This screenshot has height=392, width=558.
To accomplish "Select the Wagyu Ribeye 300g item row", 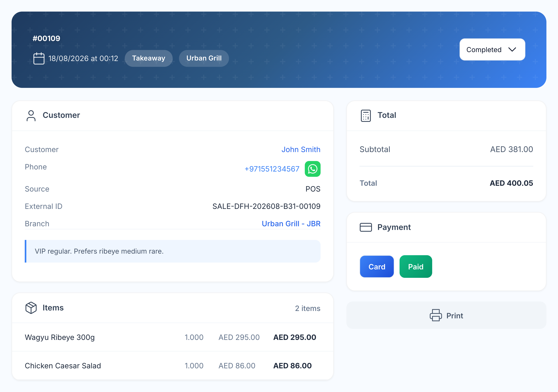I will click(172, 337).
